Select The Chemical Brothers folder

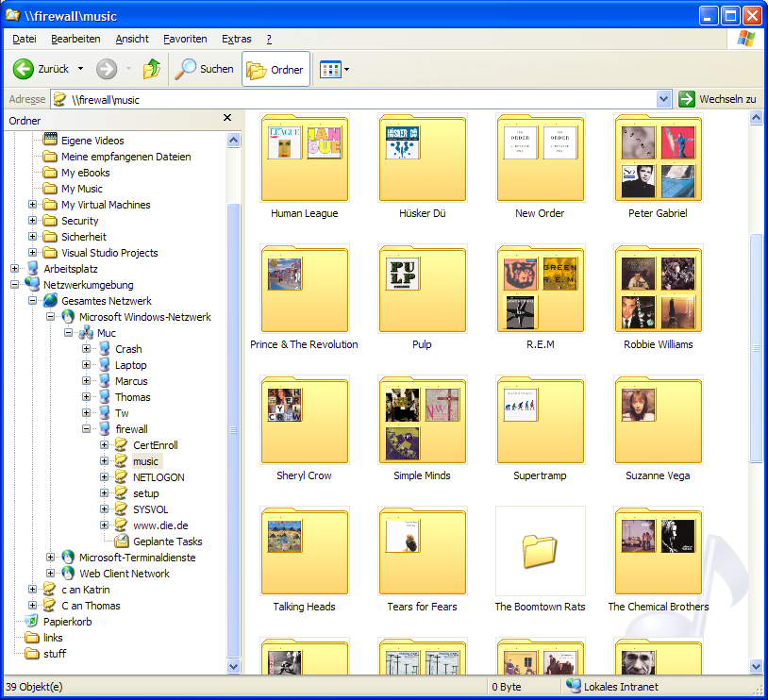point(659,551)
